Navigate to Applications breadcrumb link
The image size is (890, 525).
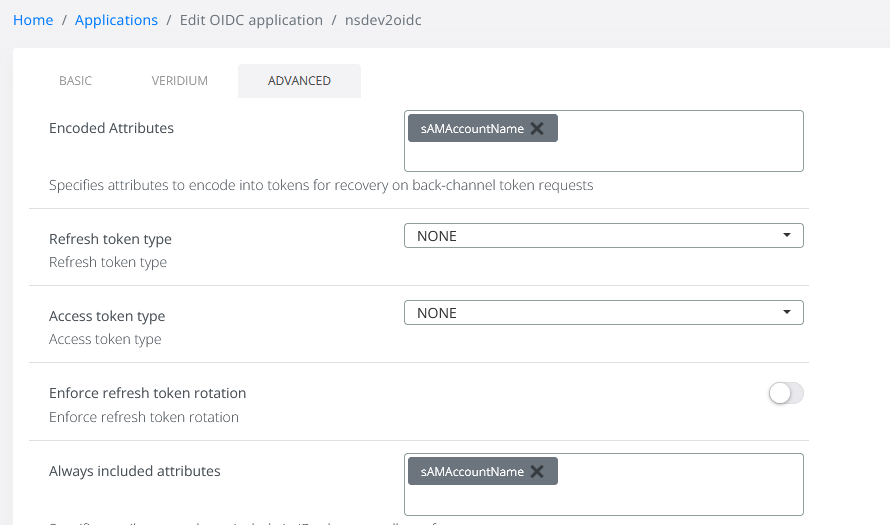pos(117,20)
